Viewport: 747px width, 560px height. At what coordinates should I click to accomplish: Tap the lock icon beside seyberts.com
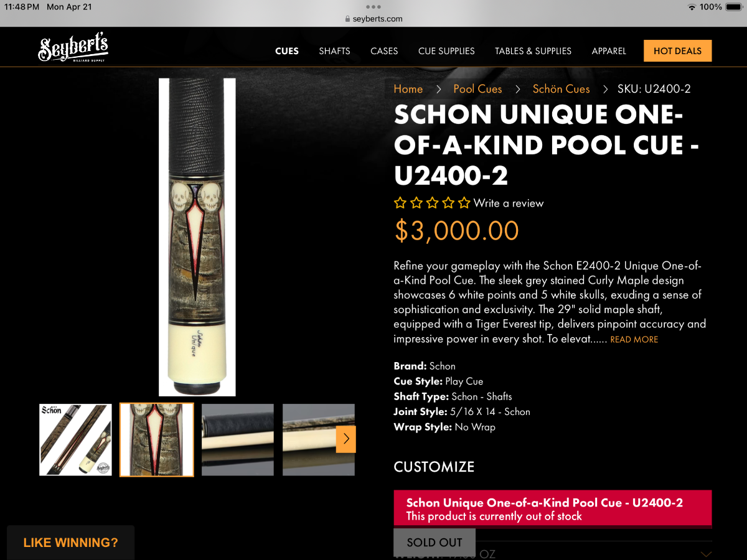[347, 19]
